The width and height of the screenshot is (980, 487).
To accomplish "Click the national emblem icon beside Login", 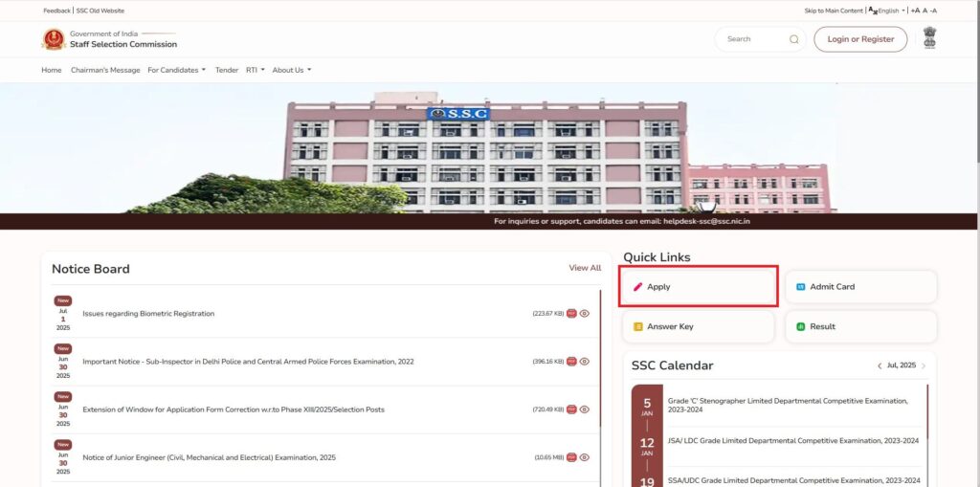I will 929,38.
